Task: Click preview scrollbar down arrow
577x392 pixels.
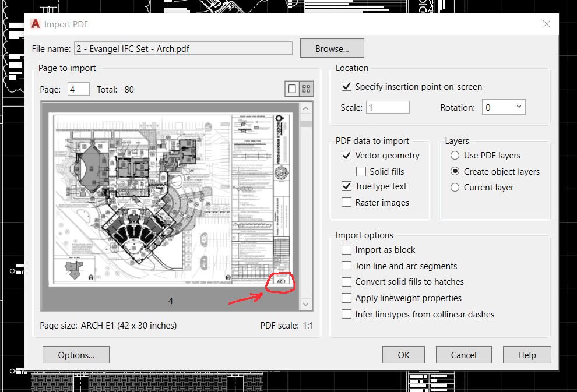Action: 305,304
